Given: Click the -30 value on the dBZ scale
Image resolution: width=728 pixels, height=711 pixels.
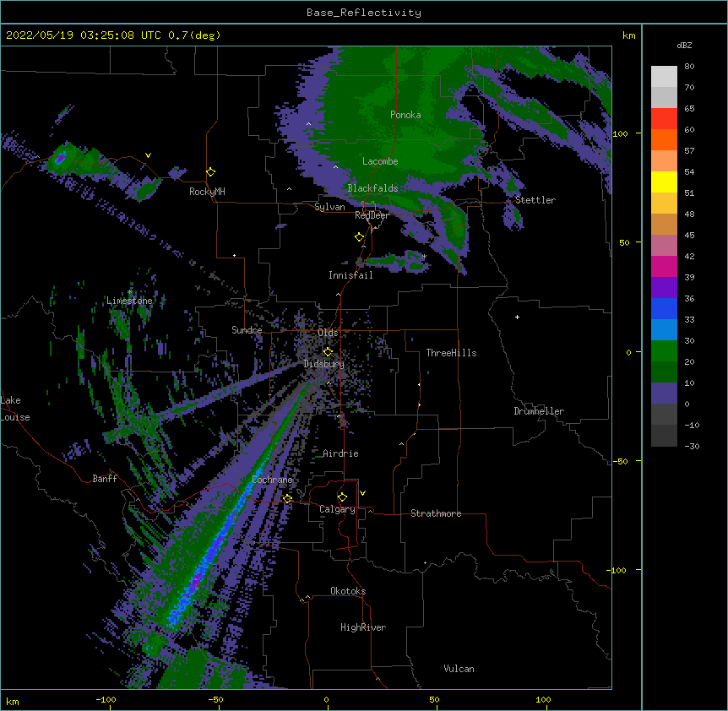Looking at the screenshot, I should pyautogui.click(x=692, y=447).
